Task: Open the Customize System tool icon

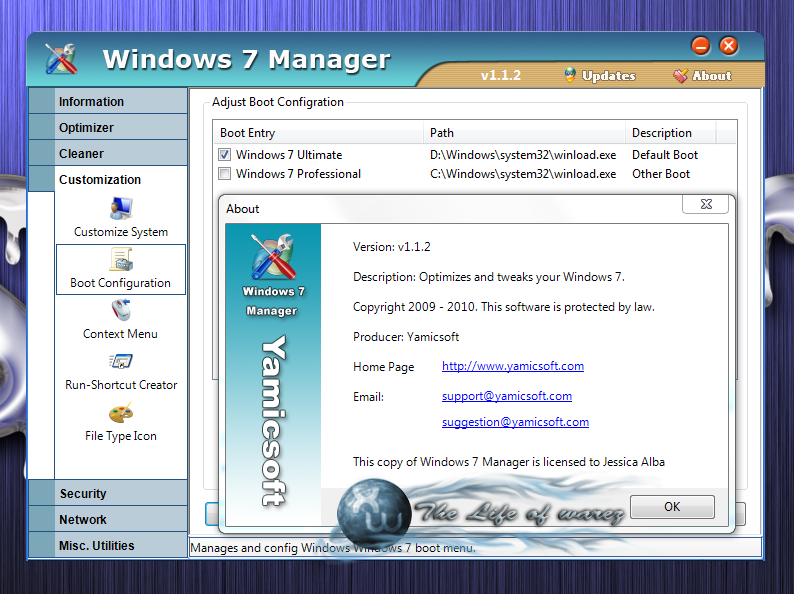Action: tap(121, 208)
